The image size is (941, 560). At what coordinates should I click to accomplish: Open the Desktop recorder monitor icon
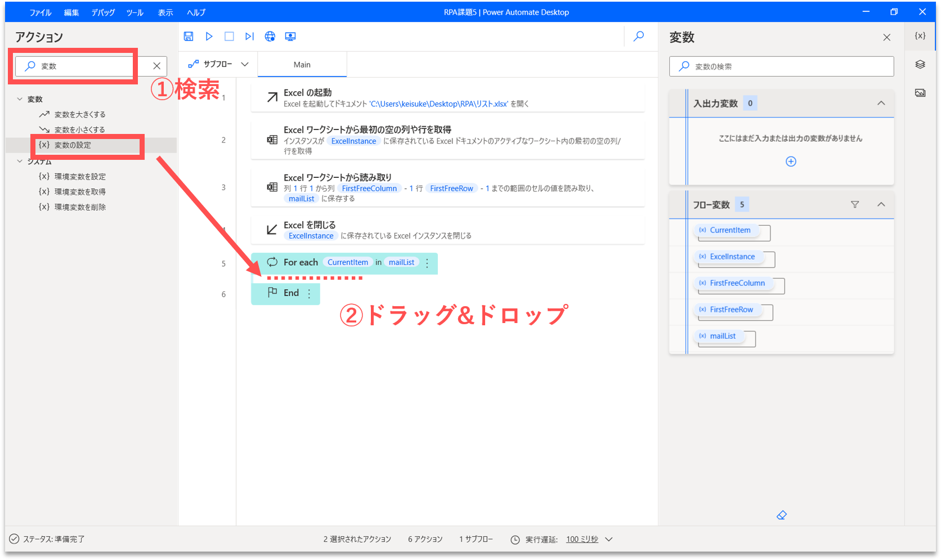pos(290,37)
